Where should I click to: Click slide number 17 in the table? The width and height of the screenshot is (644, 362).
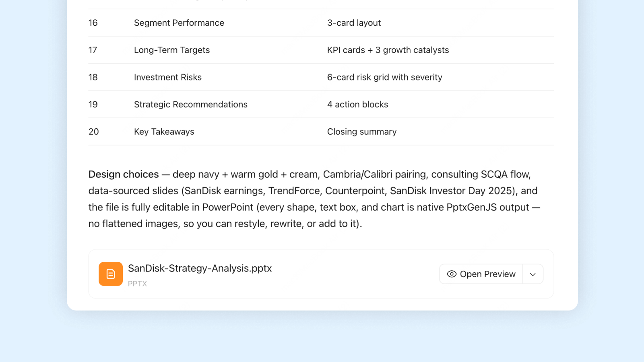pyautogui.click(x=93, y=50)
